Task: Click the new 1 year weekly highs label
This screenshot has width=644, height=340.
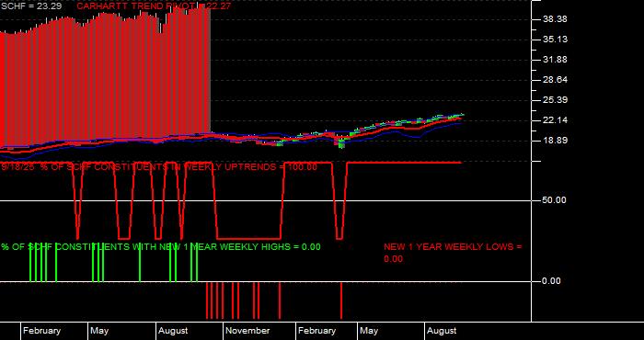Action: pyautogui.click(x=161, y=247)
